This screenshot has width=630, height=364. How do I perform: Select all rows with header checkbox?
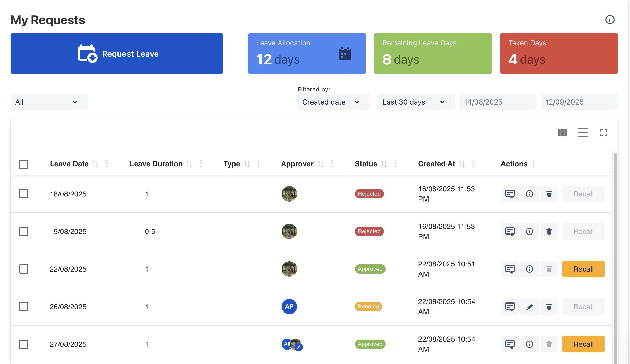tap(24, 164)
